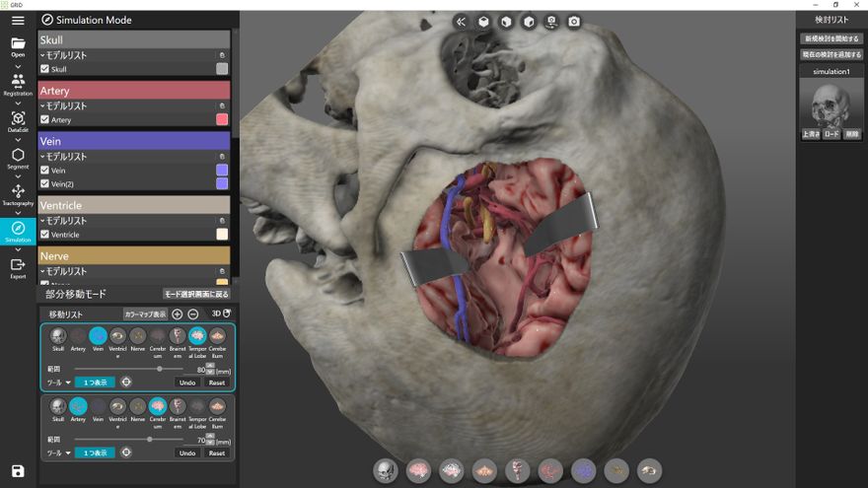Click the pale brain icon in the bottom viewport bar
Screen dimensions: 868x488
451,471
